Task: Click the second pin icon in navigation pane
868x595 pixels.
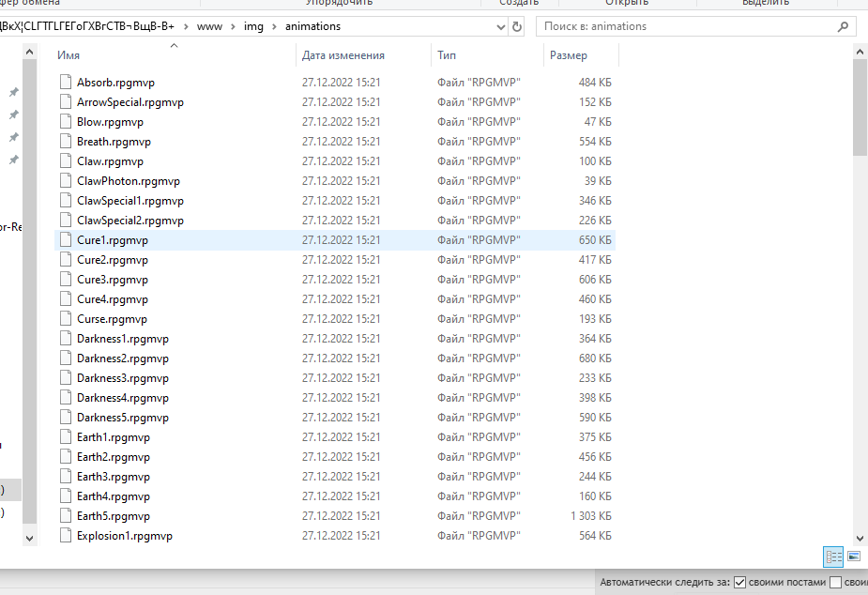Action: [x=14, y=114]
